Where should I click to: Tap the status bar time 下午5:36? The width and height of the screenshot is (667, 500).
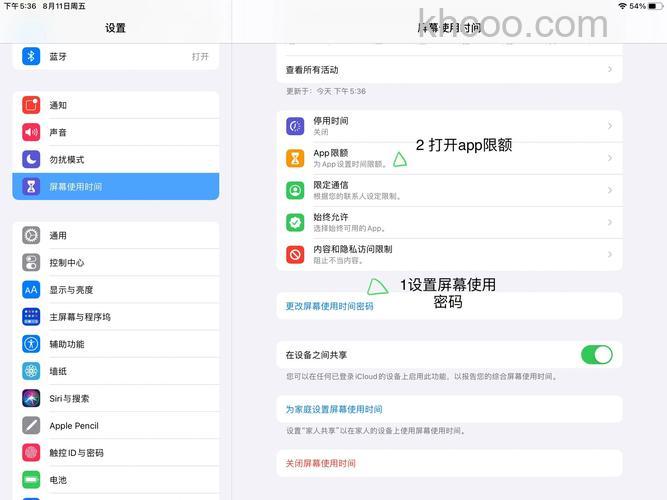pos(20,6)
